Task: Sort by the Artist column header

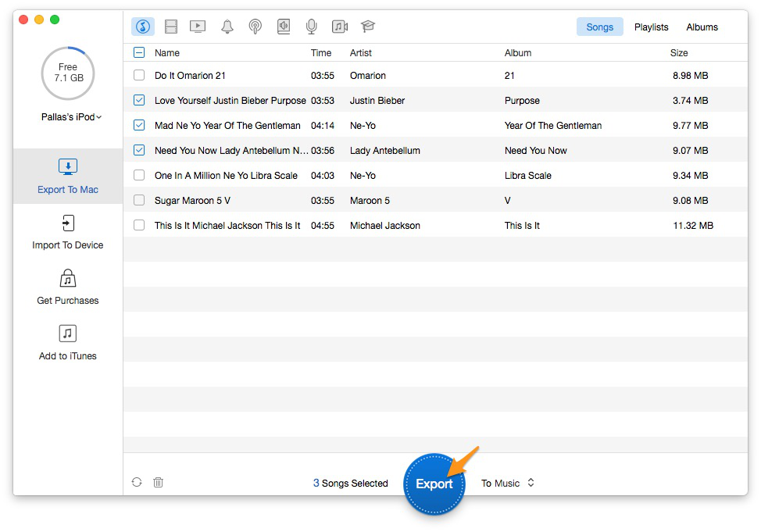Action: (361, 53)
